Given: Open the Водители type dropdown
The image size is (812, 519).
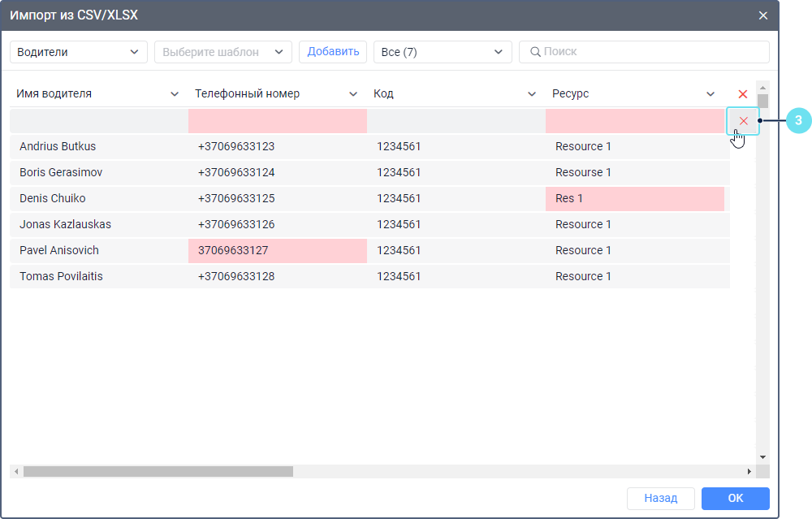Looking at the screenshot, I should [79, 52].
